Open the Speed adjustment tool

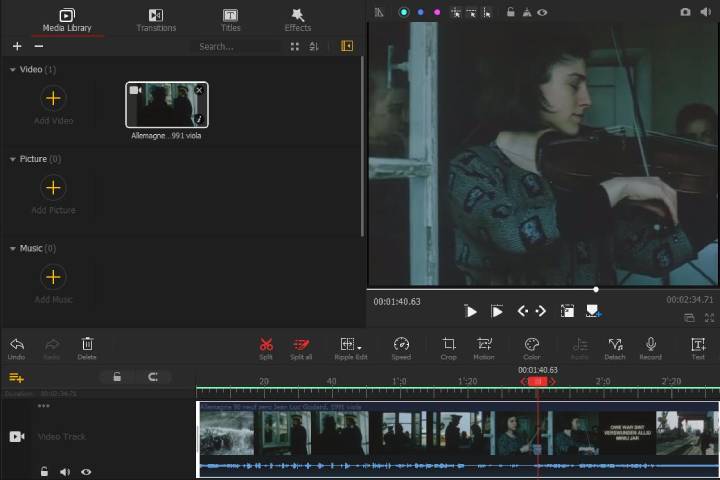[x=401, y=344]
